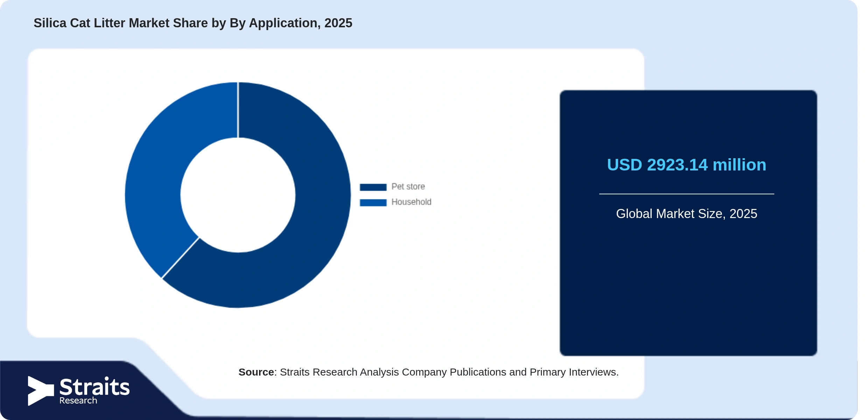Click the Source citation text

(x=428, y=372)
